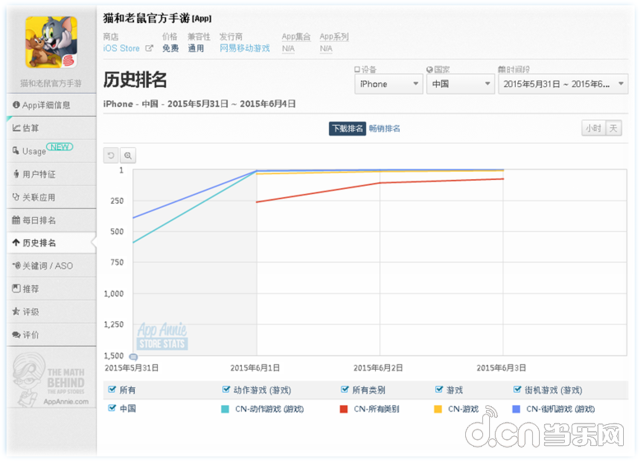Open 用户特征 in the sidebar

(52, 174)
